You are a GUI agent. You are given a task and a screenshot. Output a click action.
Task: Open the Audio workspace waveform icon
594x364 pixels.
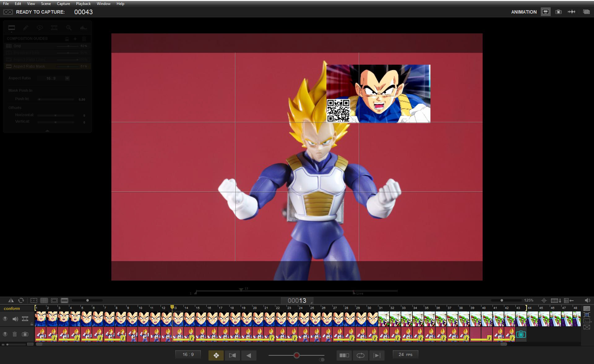click(x=571, y=12)
